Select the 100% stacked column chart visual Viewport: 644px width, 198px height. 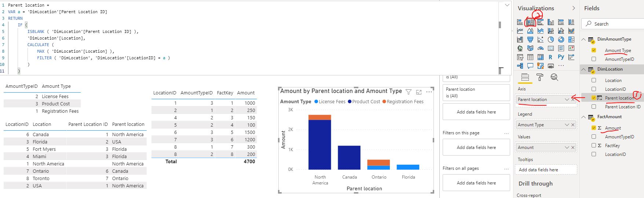(571, 22)
